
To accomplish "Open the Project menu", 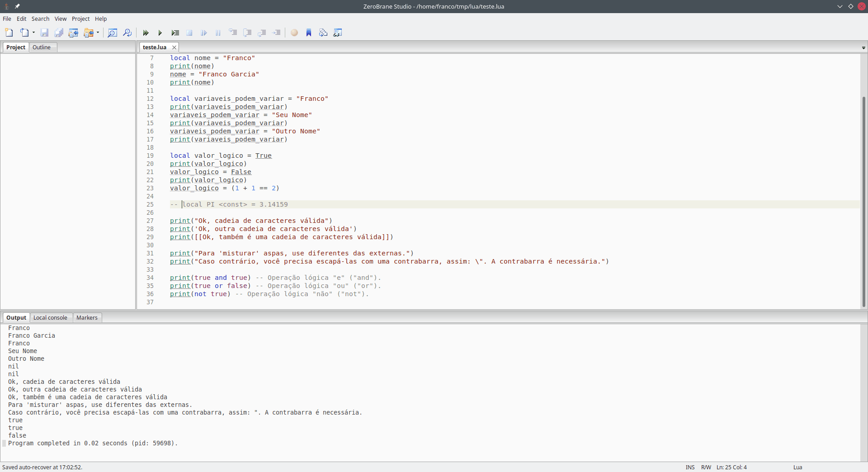I will 80,19.
